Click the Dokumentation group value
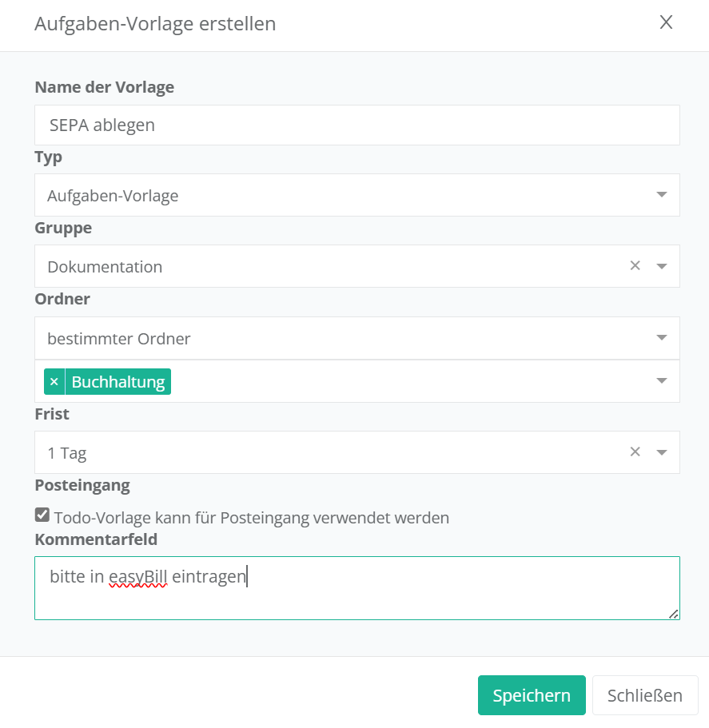 (105, 267)
